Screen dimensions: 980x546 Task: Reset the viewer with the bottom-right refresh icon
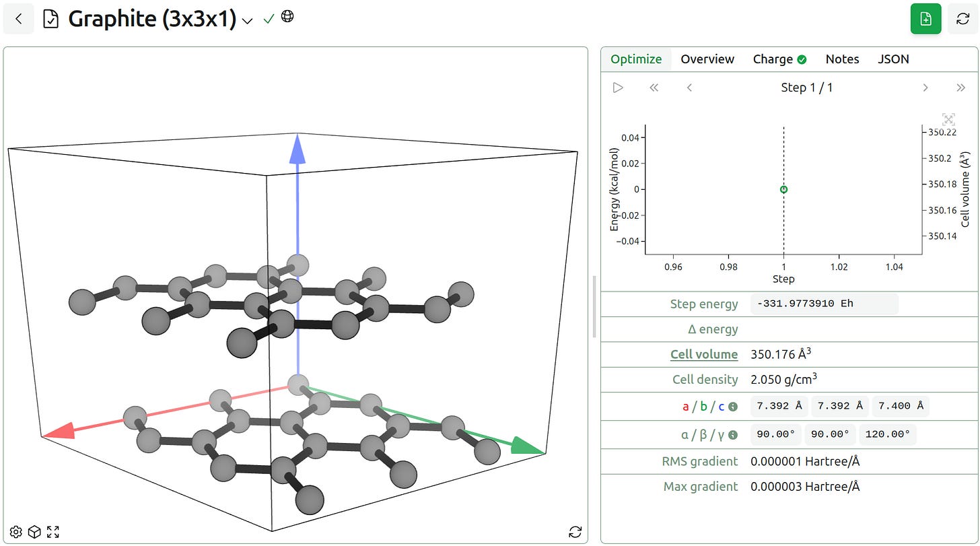tap(575, 532)
